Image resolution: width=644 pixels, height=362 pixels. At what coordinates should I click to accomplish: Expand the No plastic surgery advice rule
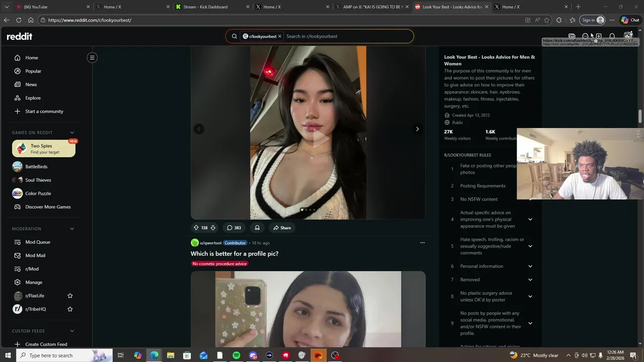530,297
